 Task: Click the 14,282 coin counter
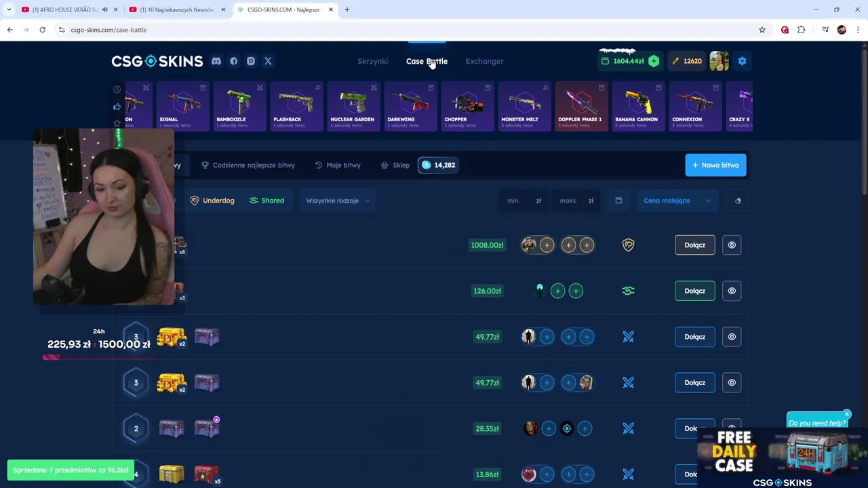[x=438, y=165]
